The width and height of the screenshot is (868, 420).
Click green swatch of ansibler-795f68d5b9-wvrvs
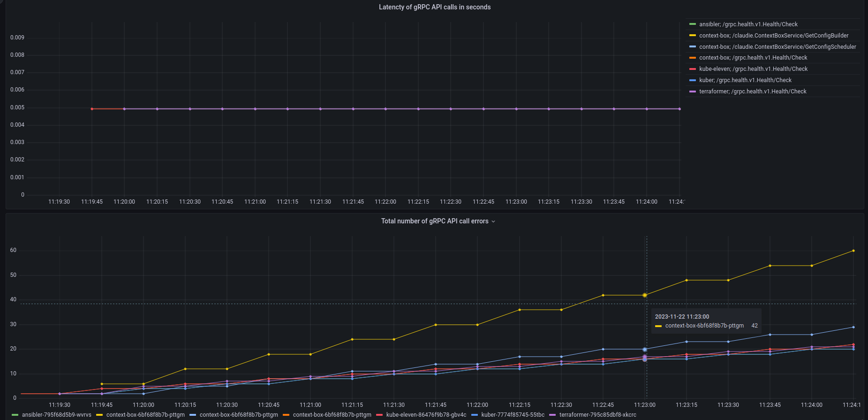tap(15, 415)
